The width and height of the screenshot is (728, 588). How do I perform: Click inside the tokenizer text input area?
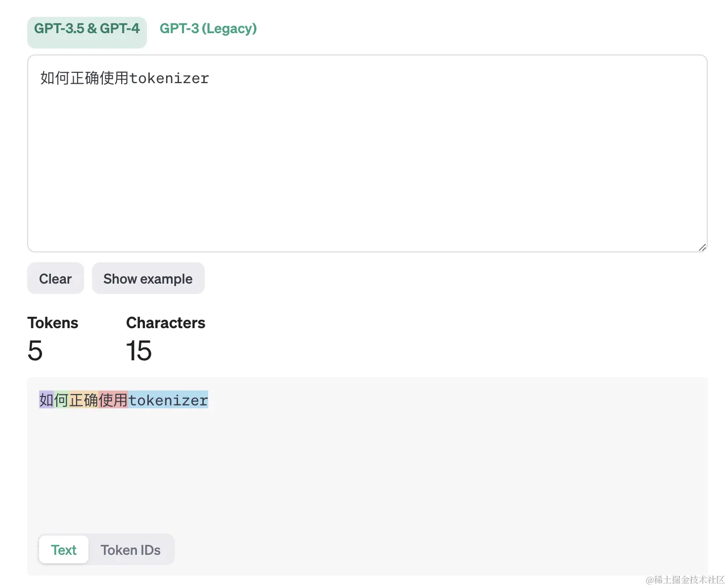[367, 153]
